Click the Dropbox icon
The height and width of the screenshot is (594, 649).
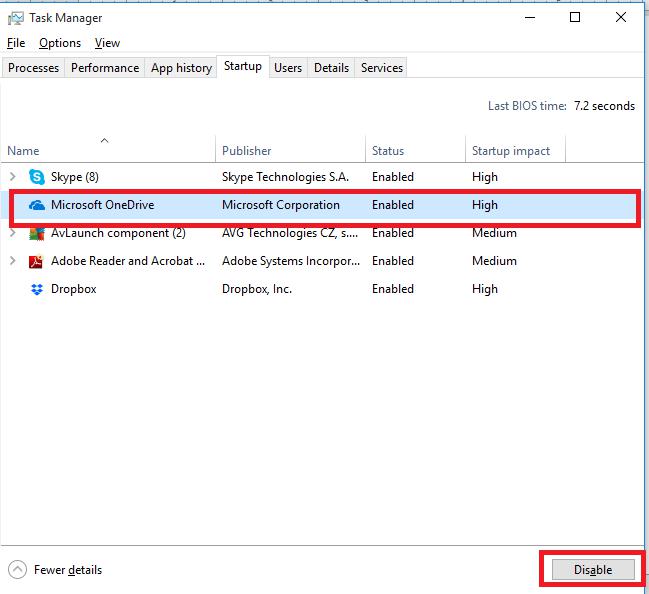click(37, 289)
